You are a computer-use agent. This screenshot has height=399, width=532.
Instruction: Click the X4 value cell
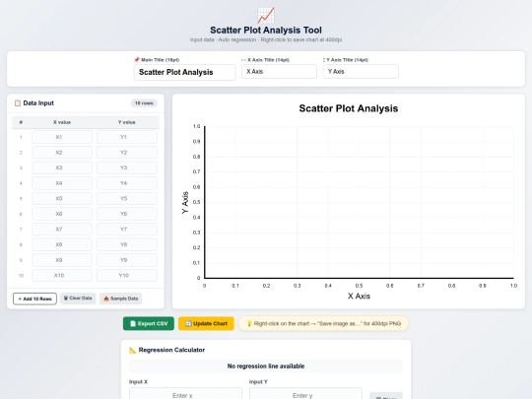coord(62,183)
